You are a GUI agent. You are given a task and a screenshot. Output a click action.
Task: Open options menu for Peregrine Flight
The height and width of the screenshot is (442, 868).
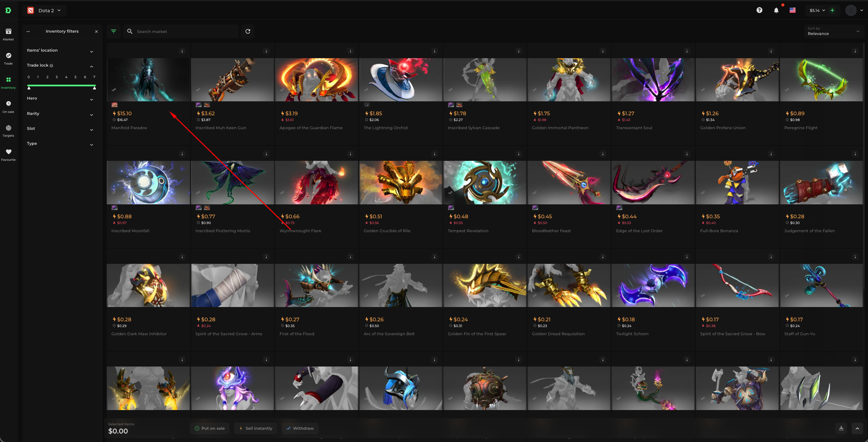(x=855, y=51)
